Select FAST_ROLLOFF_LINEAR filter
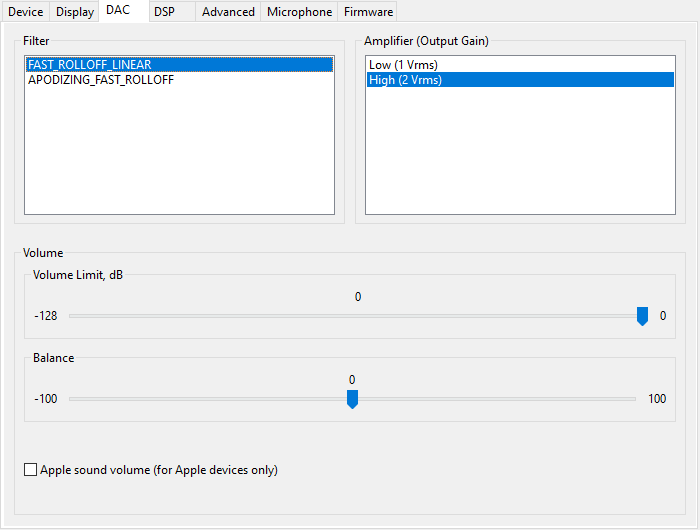700x530 pixels. 90,65
